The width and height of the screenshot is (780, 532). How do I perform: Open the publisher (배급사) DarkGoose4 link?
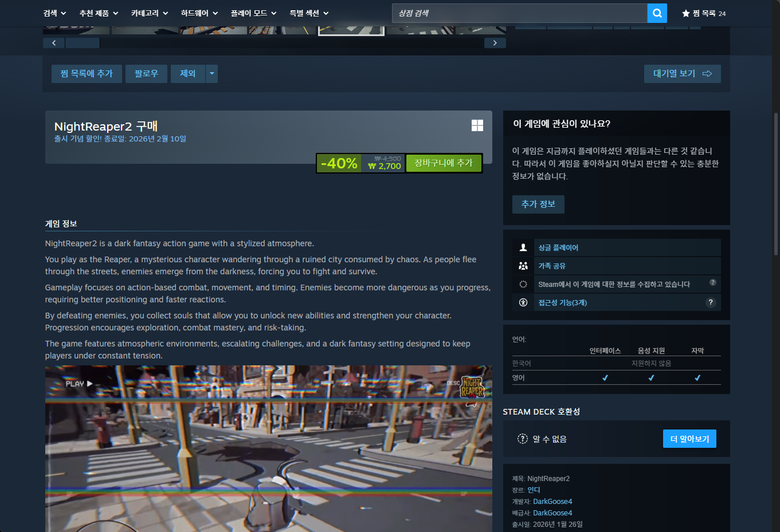click(552, 513)
